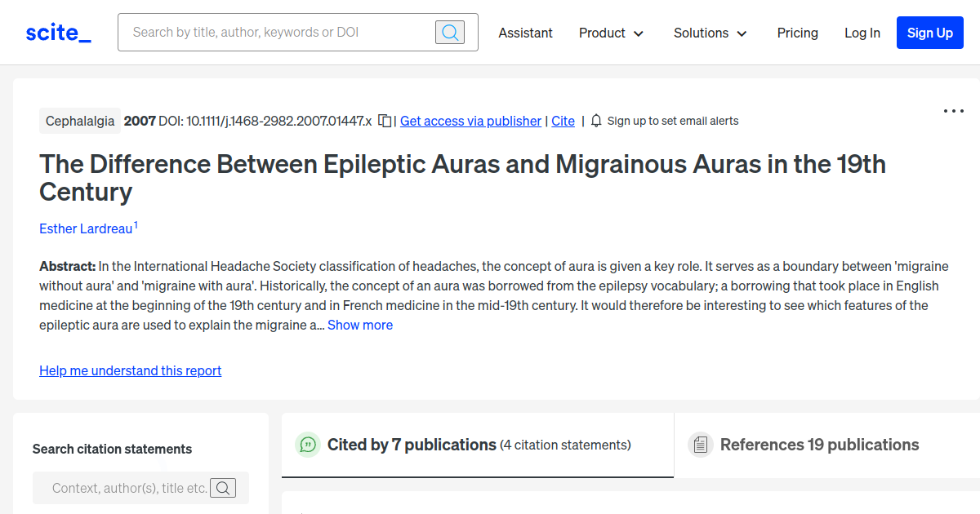980x514 pixels.
Task: Click the document icon next to References
Action: pos(701,445)
